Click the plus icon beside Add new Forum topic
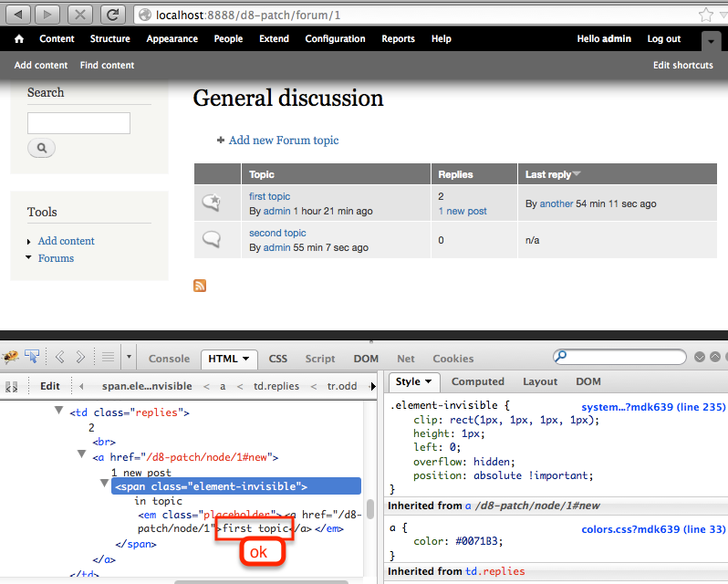This screenshot has height=584, width=728. click(x=221, y=140)
